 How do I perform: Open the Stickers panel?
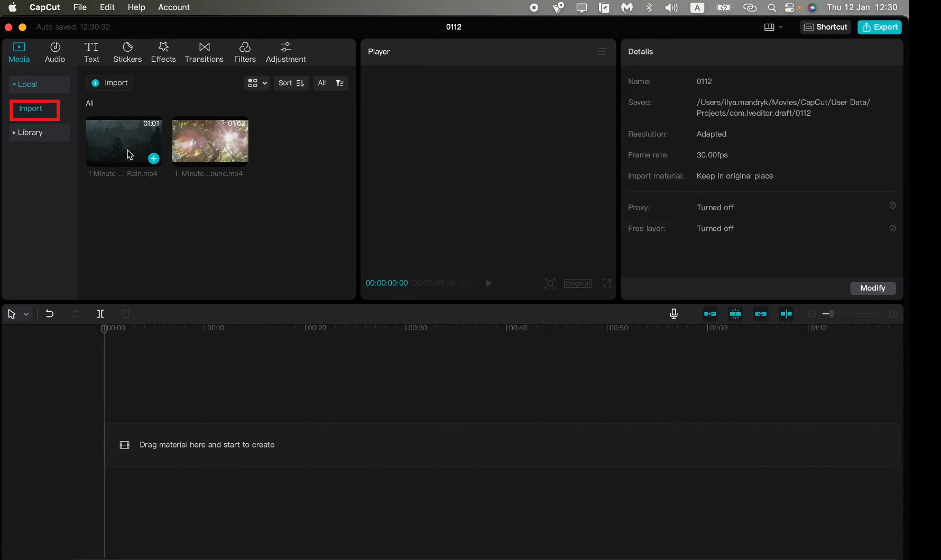tap(127, 51)
